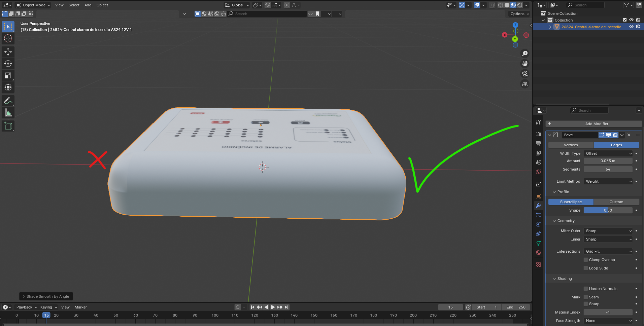The image size is (644, 326).
Task: Open the Material properties tab
Action: pyautogui.click(x=538, y=253)
